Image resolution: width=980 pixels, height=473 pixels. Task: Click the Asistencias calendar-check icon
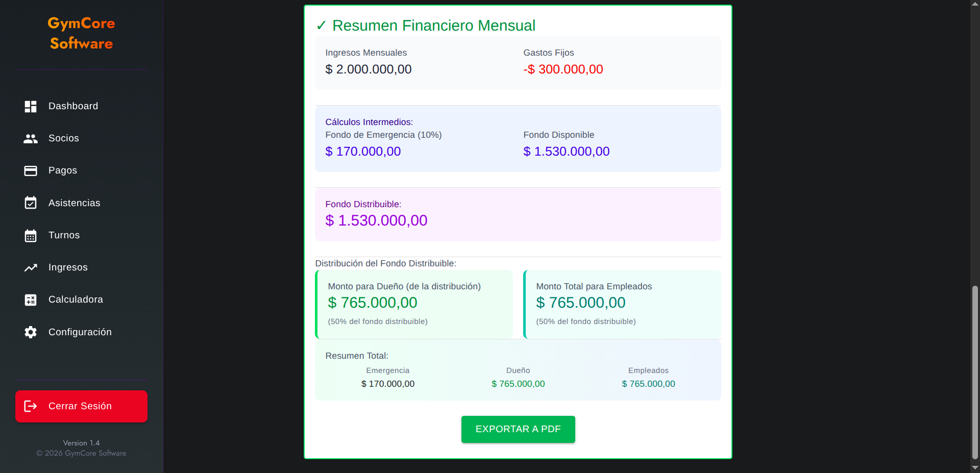[x=31, y=203]
